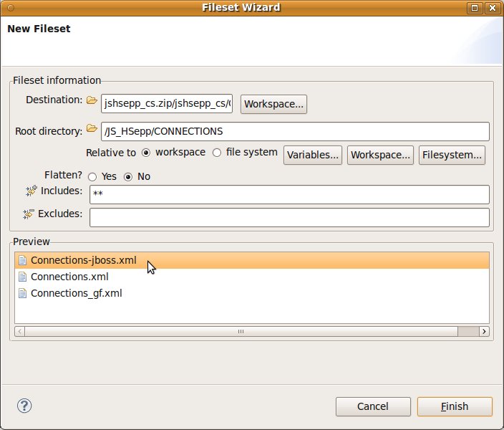Click the Excludes pattern icon
This screenshot has height=430, width=504.
pos(29,214)
